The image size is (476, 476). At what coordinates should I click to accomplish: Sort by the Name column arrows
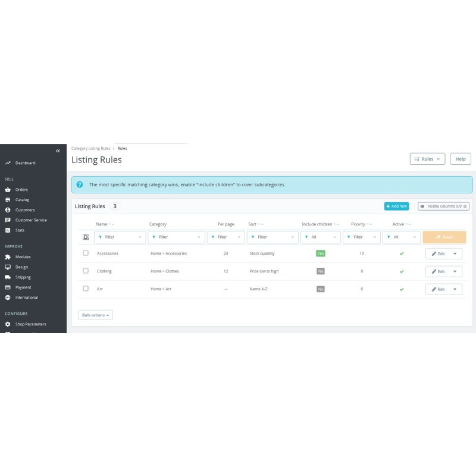(111, 224)
